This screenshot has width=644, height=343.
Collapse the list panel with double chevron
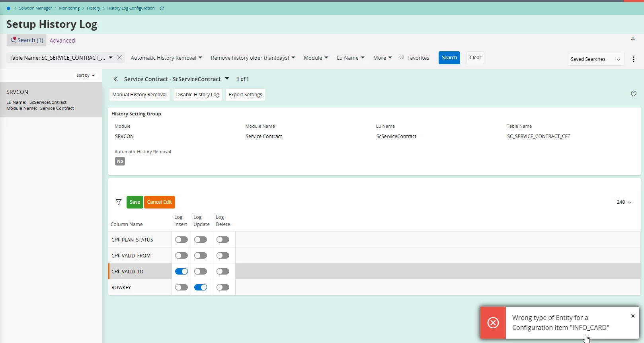(115, 79)
